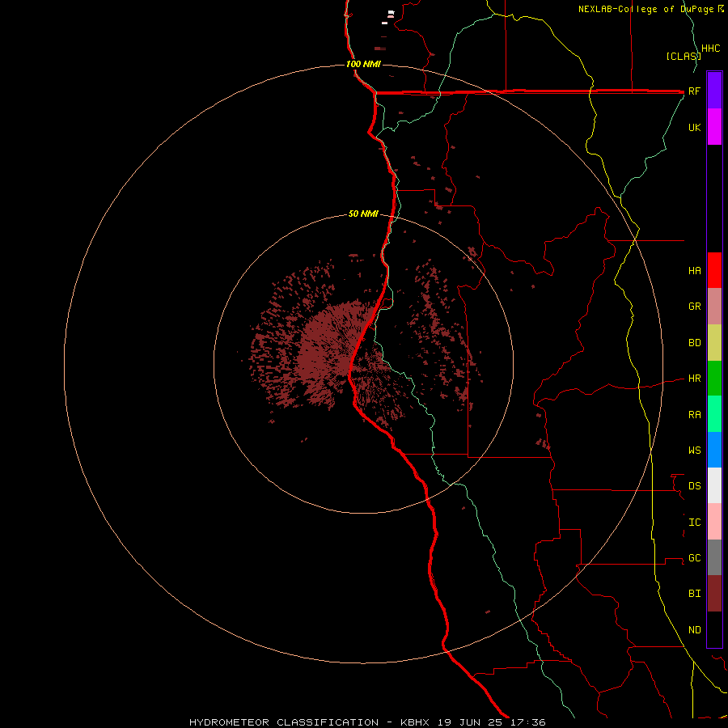Click the GC legend label
Image resolution: width=728 pixels, height=728 pixels.
(x=695, y=558)
